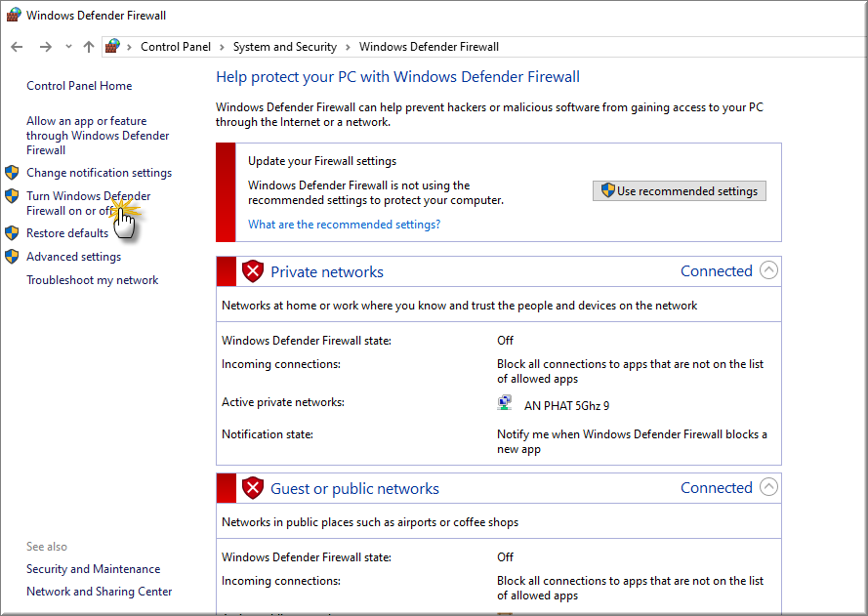Open Control Panel Home

coord(79,86)
